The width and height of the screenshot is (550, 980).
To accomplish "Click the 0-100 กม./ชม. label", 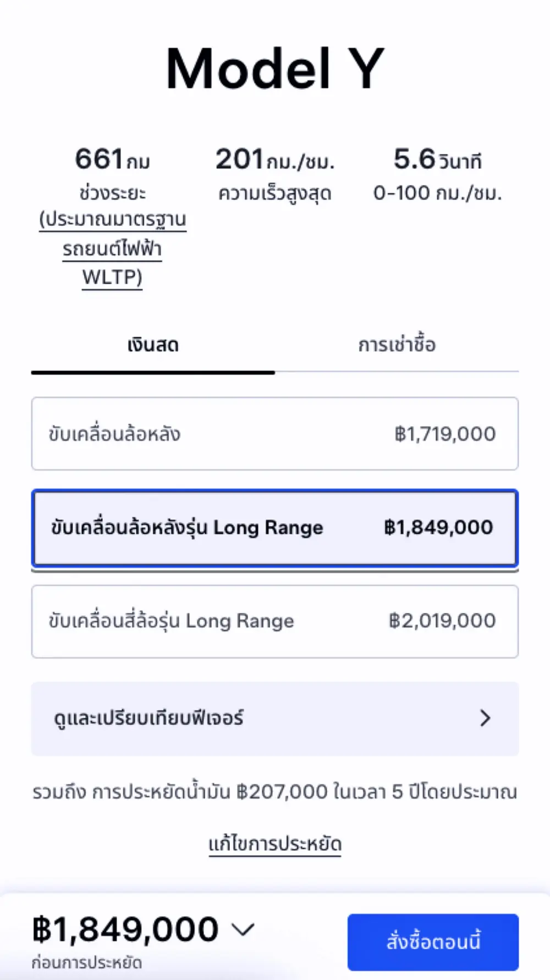I will point(437,193).
